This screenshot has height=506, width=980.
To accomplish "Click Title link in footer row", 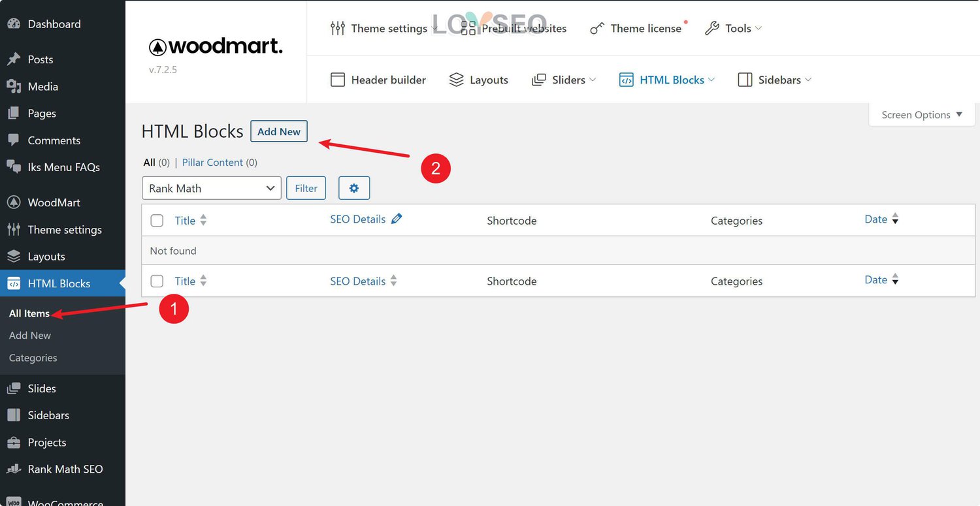I will pos(185,281).
